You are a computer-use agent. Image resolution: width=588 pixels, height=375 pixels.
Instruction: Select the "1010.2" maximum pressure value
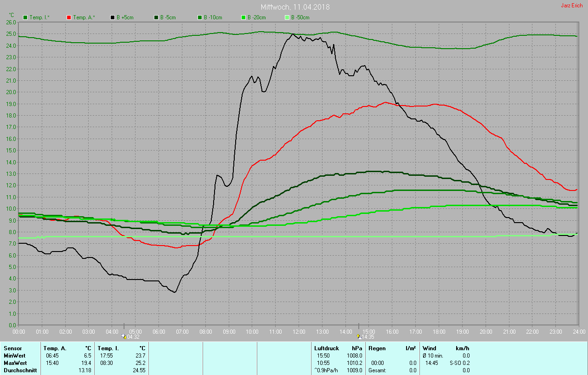(x=354, y=363)
